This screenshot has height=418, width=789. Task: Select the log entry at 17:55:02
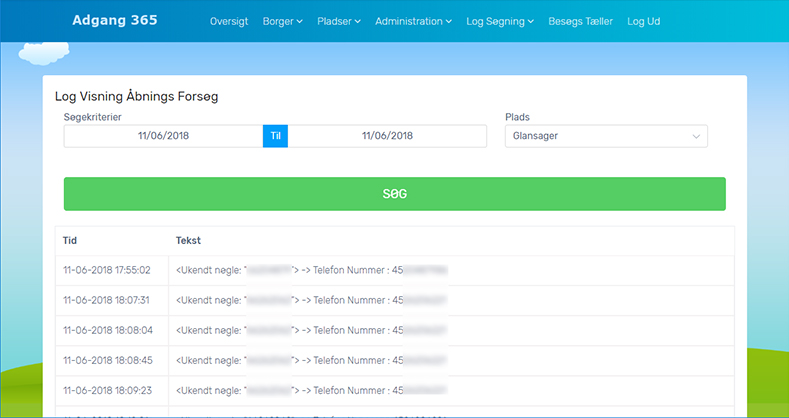[107, 270]
